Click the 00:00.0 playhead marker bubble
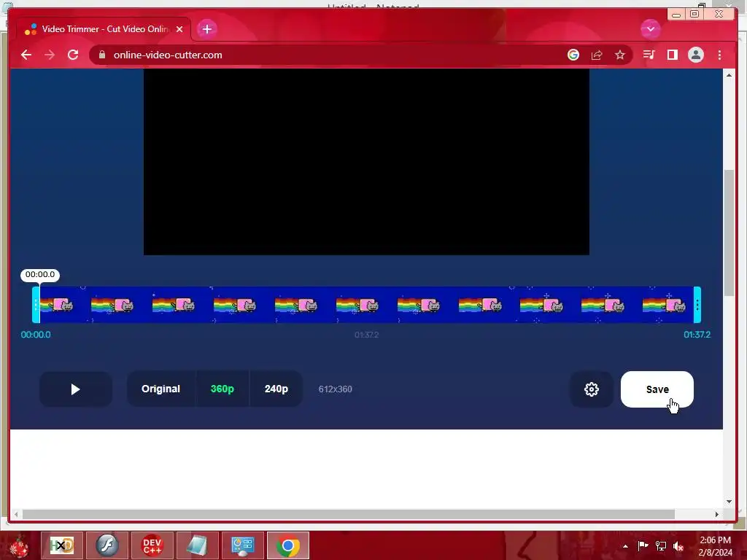The width and height of the screenshot is (747, 560). 40,275
